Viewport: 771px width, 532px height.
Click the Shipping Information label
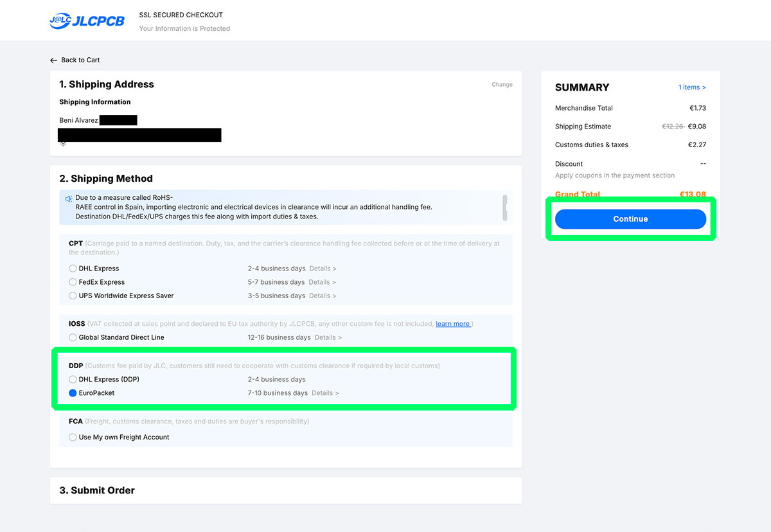point(95,102)
